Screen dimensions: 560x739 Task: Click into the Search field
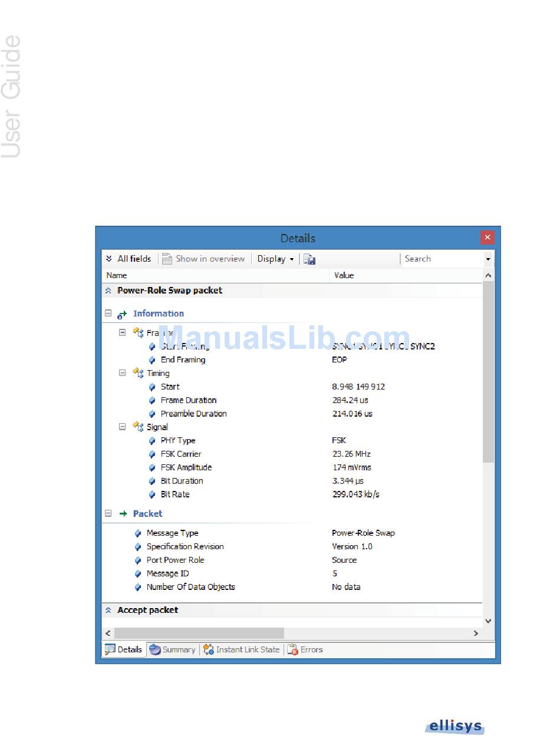[441, 259]
